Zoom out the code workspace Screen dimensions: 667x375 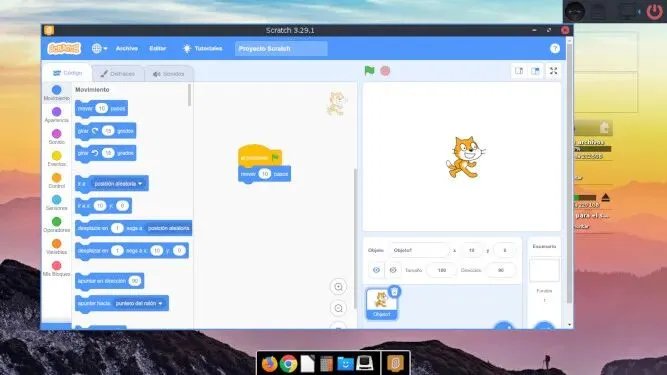pos(339,308)
